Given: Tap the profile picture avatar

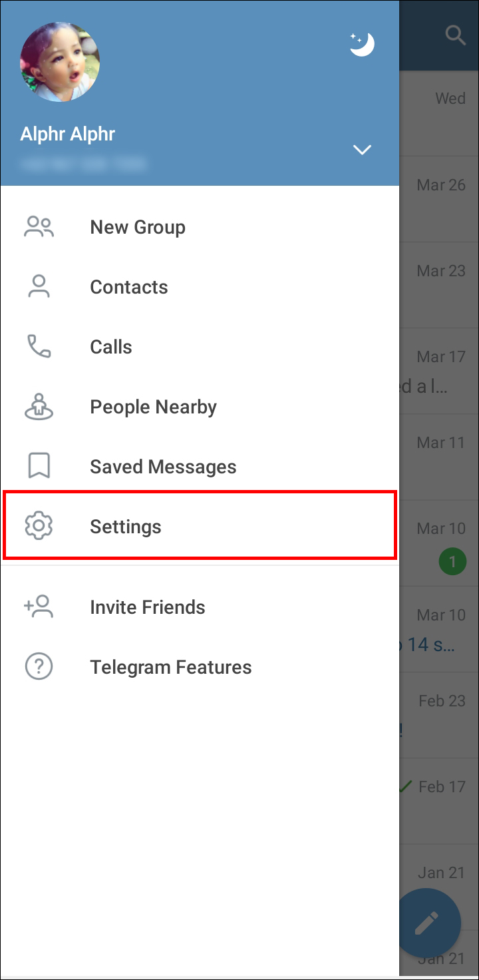Looking at the screenshot, I should coord(60,62).
